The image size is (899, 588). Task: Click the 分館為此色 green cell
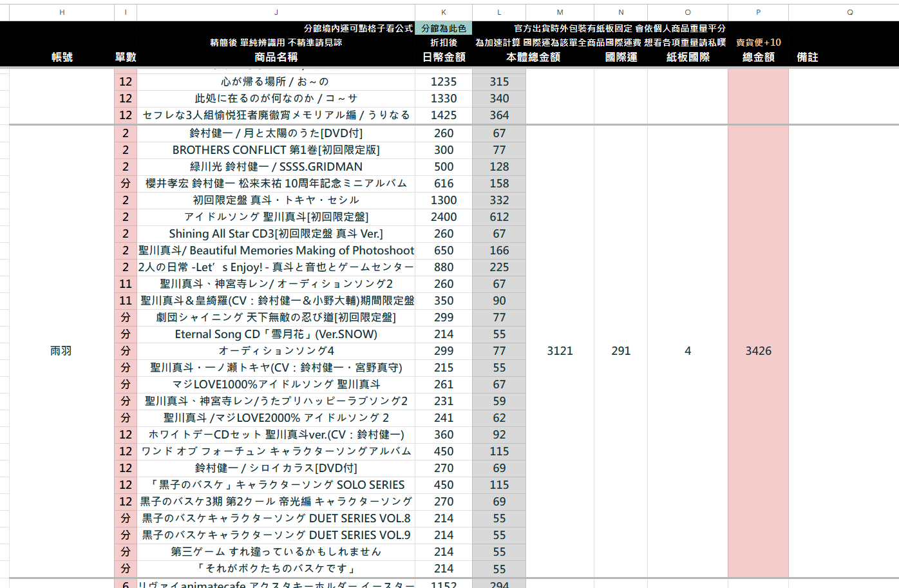(x=444, y=28)
